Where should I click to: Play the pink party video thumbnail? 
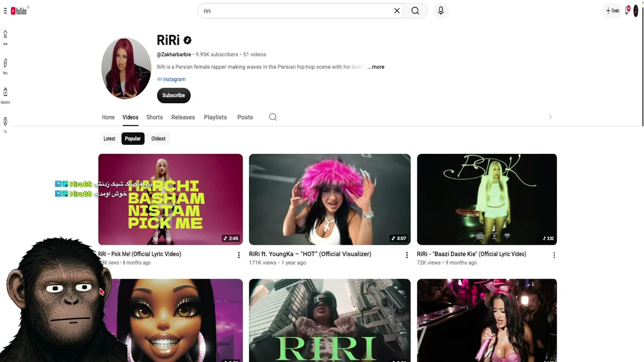[x=487, y=320]
